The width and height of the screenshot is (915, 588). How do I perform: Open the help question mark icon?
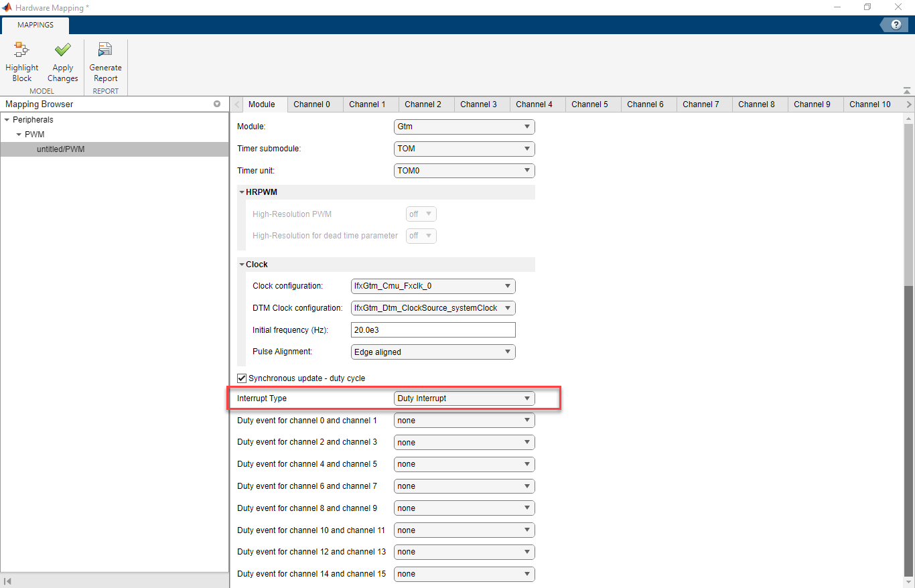[x=896, y=25]
